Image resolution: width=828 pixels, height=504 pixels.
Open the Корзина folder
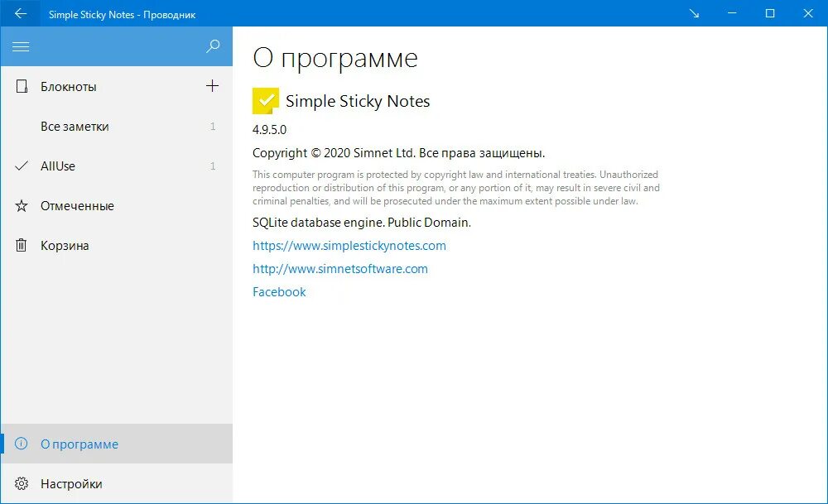[x=117, y=246]
